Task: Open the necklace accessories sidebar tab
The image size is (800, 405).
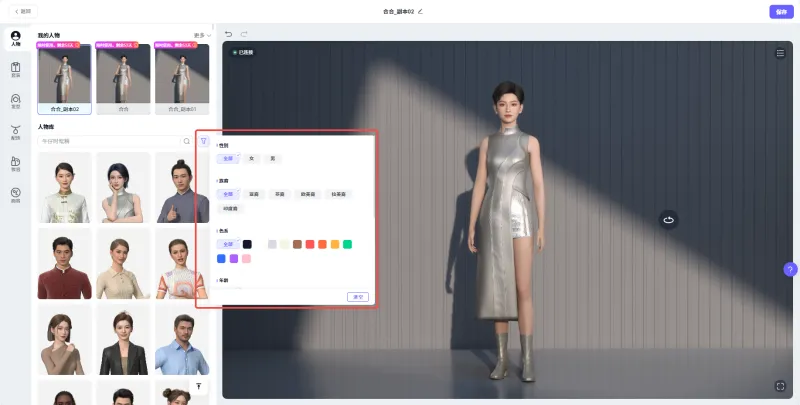Action: (15, 133)
